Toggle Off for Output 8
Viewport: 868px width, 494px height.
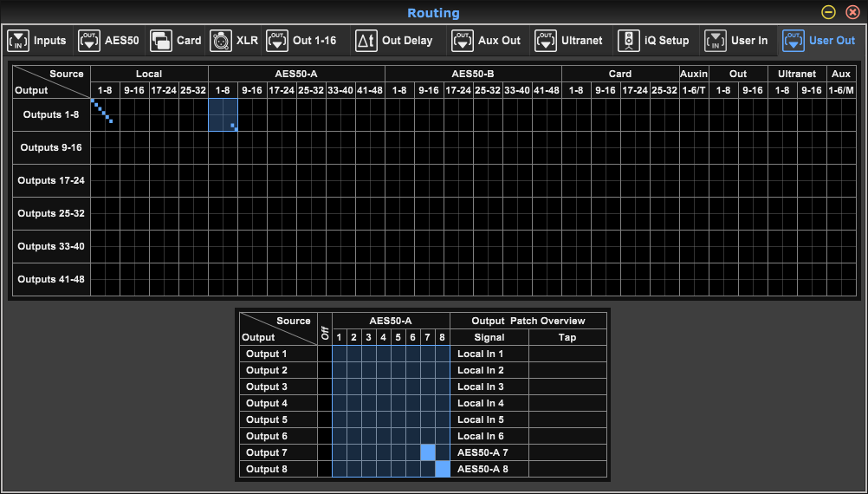(x=324, y=469)
